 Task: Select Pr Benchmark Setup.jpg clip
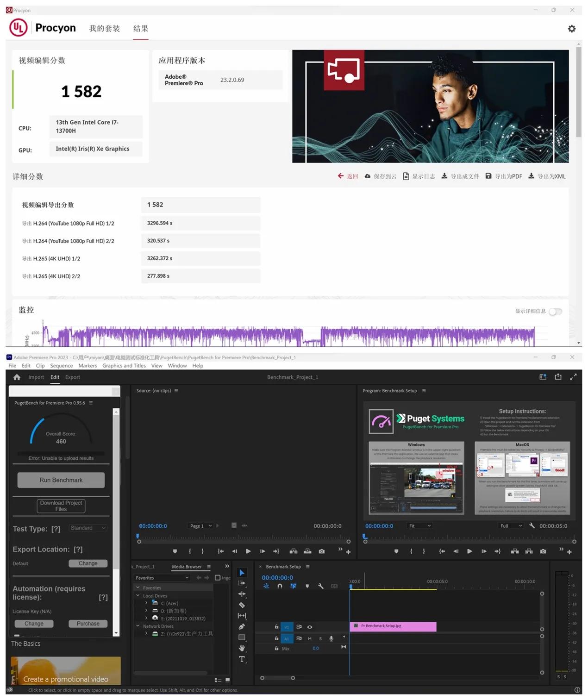[x=393, y=626]
